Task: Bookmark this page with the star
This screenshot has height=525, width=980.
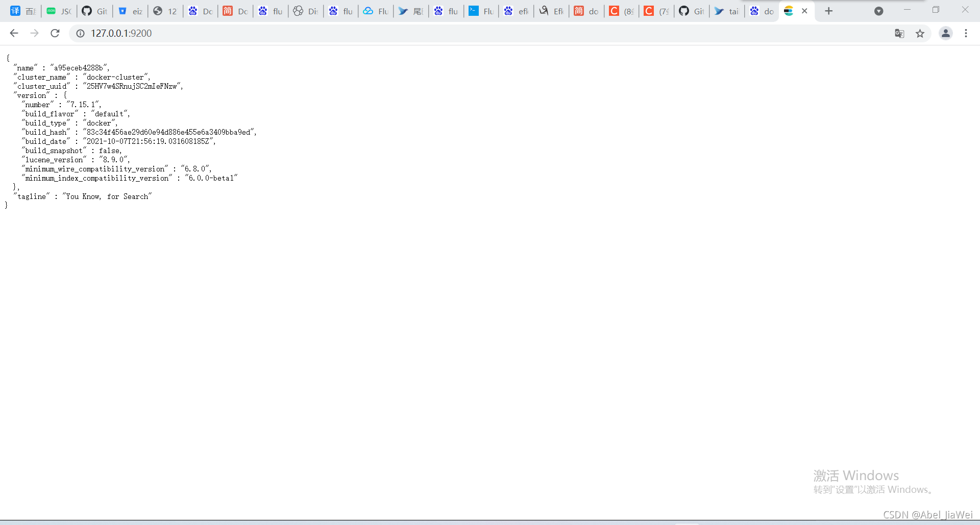Action: 920,33
